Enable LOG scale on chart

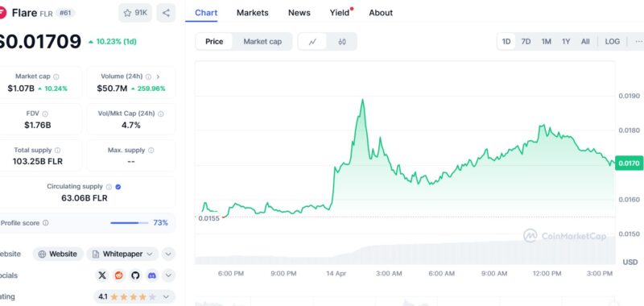click(612, 42)
